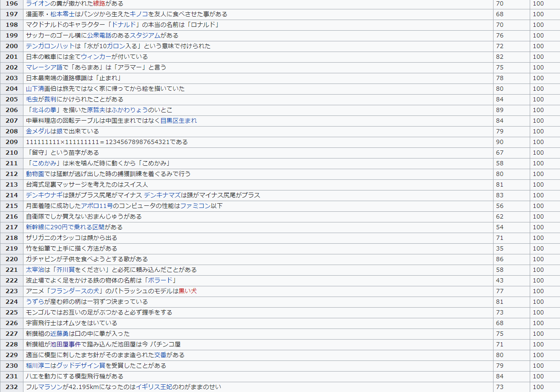Viewport: 560px width, 392px height.
Task: Click value 56 in the アポロ11号 row
Action: pyautogui.click(x=499, y=206)
